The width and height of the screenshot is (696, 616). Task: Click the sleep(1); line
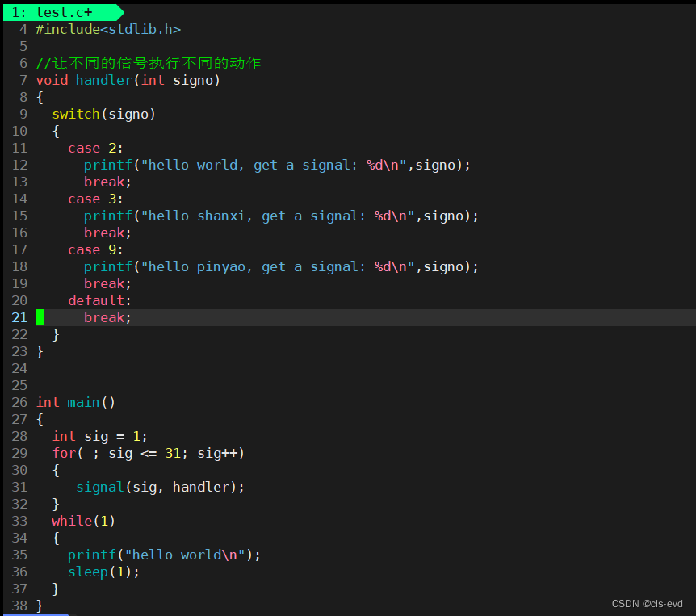(x=103, y=572)
